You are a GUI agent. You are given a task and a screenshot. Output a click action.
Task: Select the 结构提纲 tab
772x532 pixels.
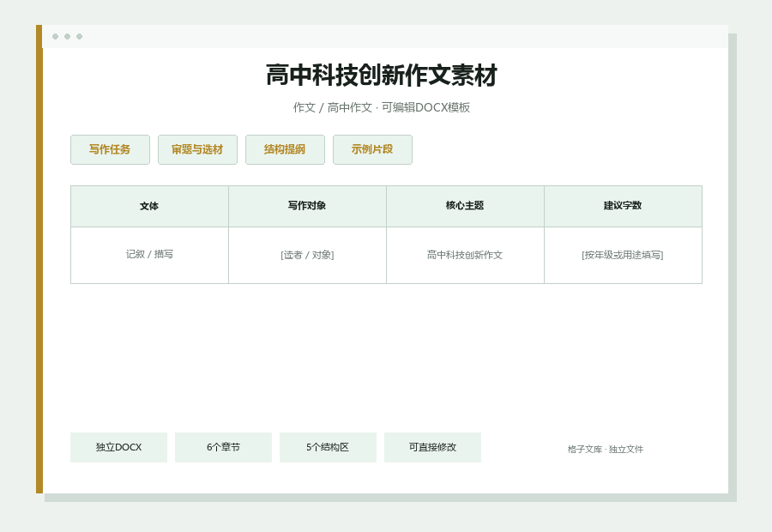285,150
